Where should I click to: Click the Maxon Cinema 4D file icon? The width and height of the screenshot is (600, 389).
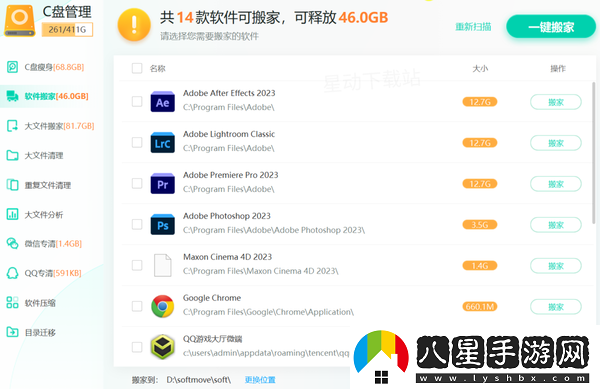pyautogui.click(x=163, y=265)
